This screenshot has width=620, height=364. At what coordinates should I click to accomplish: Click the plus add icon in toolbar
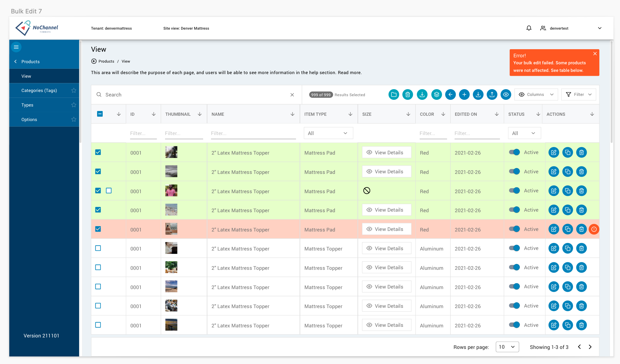[464, 94]
